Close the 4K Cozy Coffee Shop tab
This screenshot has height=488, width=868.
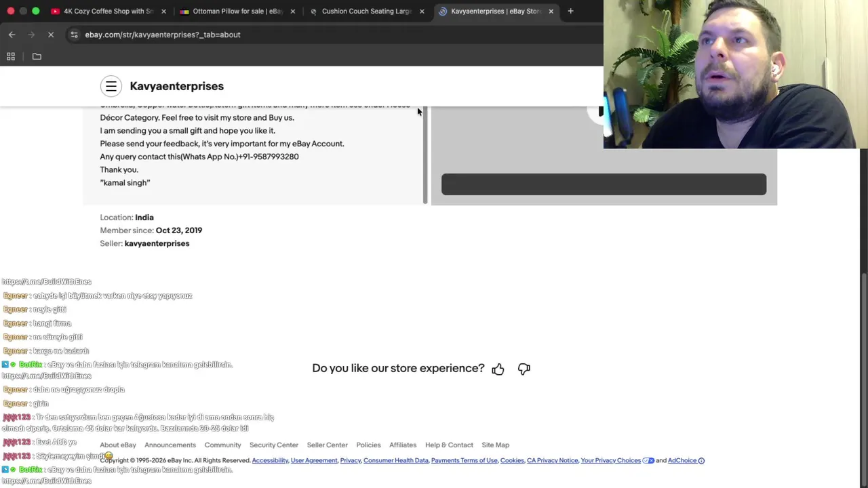point(163,12)
